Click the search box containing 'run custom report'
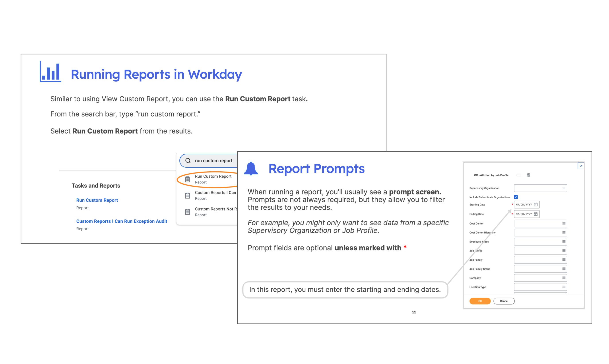The width and height of the screenshot is (609, 364). 208,161
